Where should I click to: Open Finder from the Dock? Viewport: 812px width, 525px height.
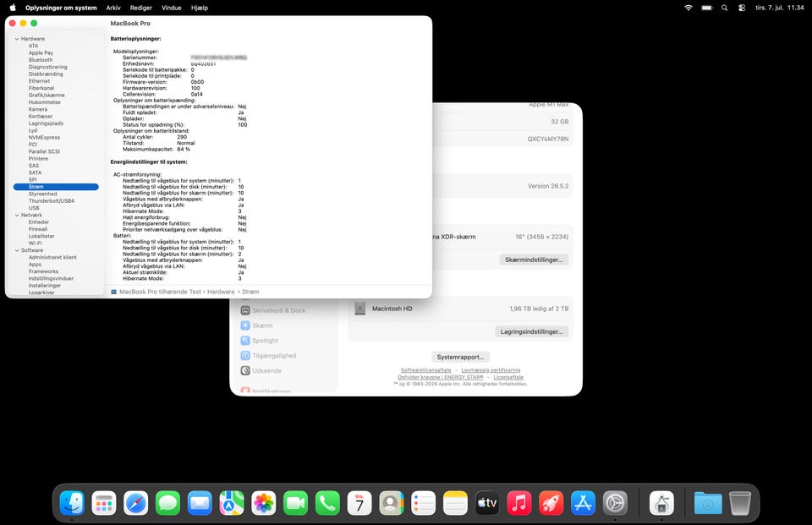(72, 503)
